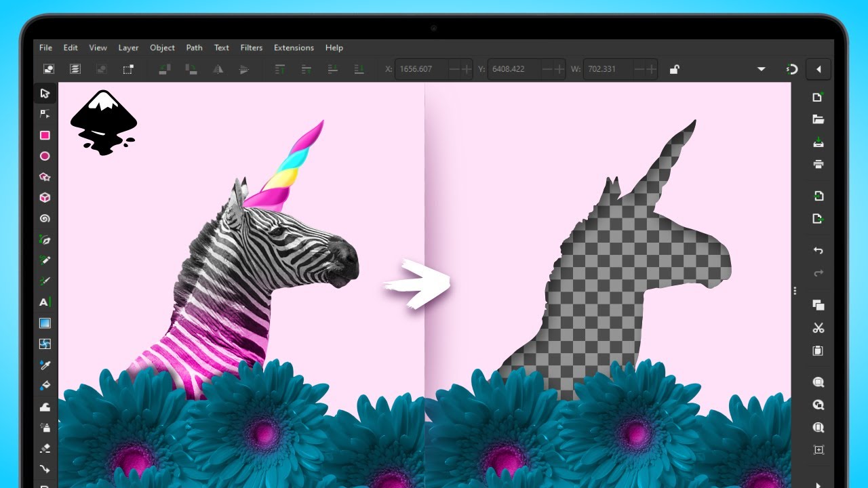Rotate selection 90° counter-clockwise
Image resolution: width=868 pixels, height=488 pixels.
click(x=165, y=69)
